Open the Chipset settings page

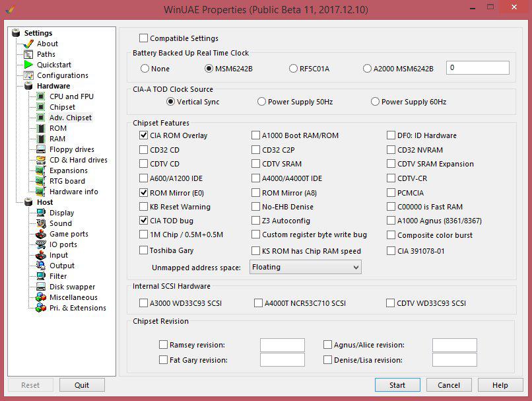62,107
